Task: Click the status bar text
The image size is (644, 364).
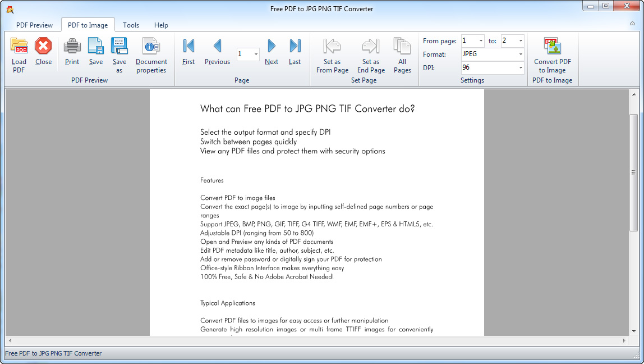Action: (x=53, y=353)
